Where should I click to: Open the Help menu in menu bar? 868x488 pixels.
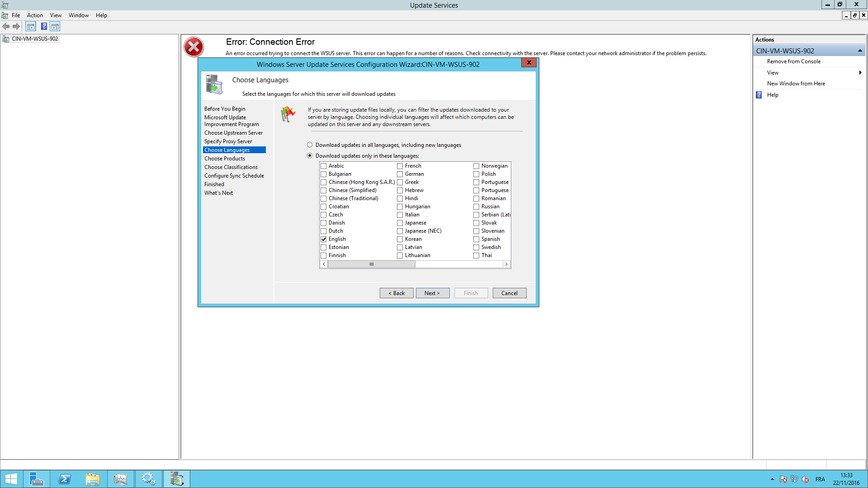click(101, 15)
